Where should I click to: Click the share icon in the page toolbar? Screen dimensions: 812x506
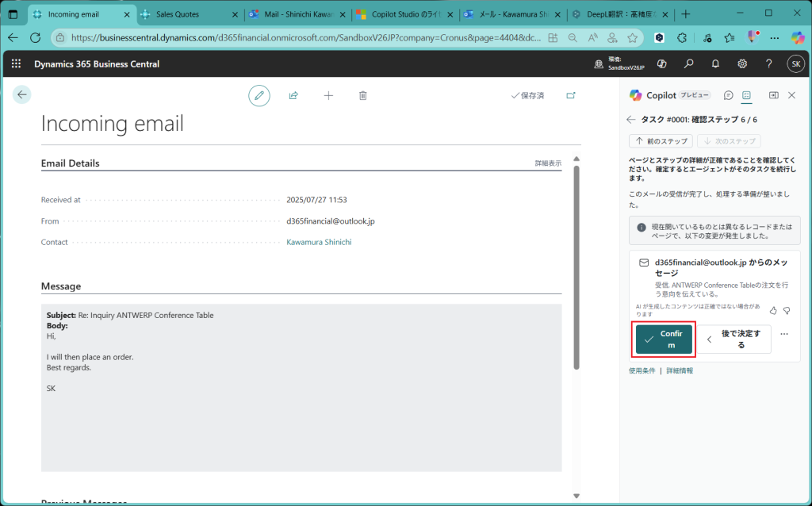[x=293, y=95]
